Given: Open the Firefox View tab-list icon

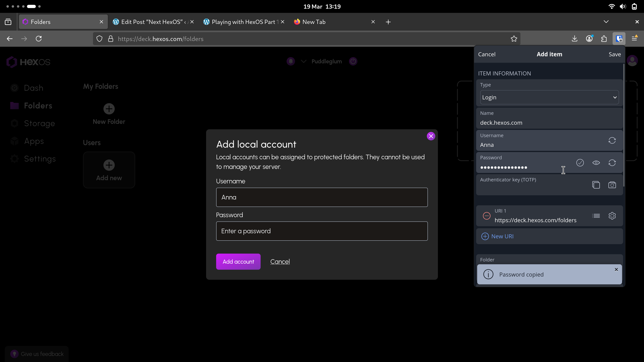Looking at the screenshot, I should [x=8, y=22].
